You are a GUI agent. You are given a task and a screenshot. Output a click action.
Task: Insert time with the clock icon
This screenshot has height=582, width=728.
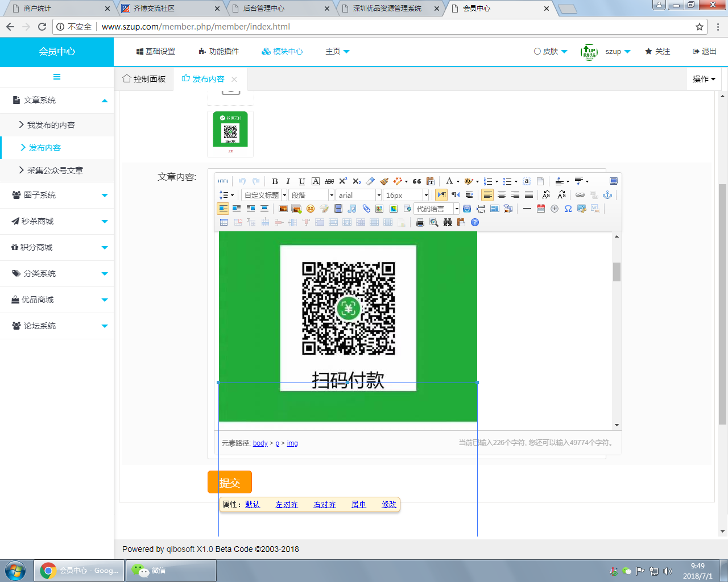(555, 209)
